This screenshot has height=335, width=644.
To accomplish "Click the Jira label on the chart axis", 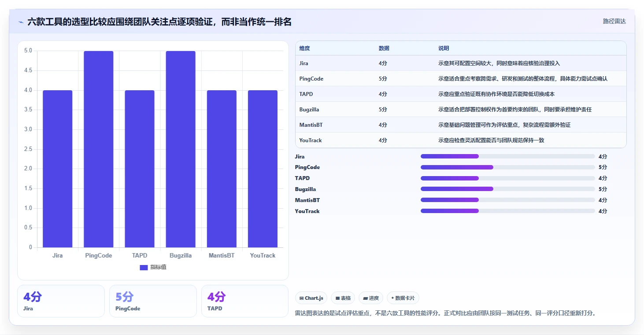I will click(57, 255).
